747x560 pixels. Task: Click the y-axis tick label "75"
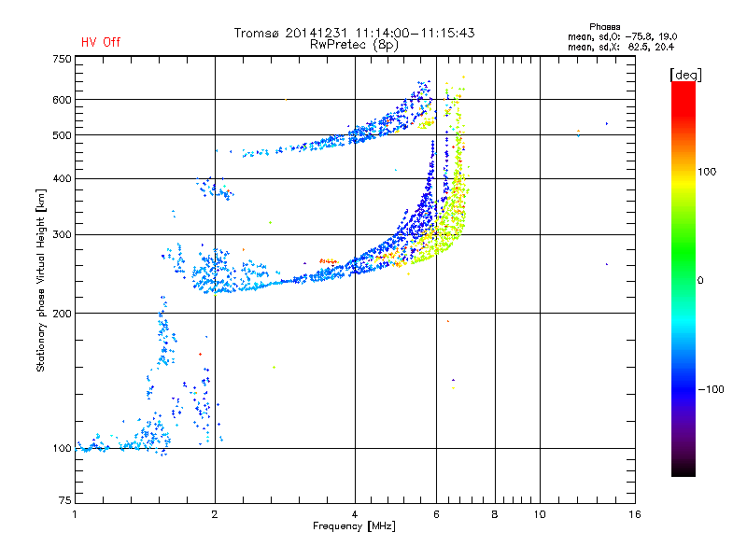65,500
